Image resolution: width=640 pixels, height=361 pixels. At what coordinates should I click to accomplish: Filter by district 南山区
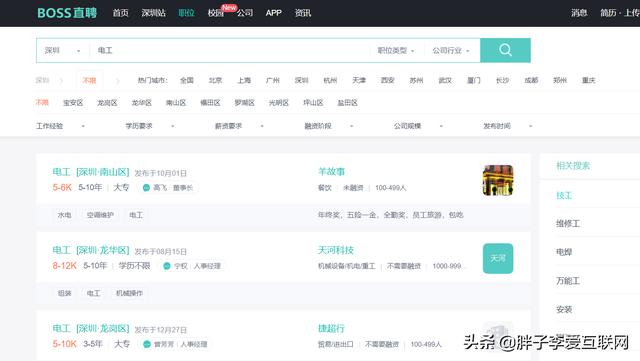[x=176, y=103]
